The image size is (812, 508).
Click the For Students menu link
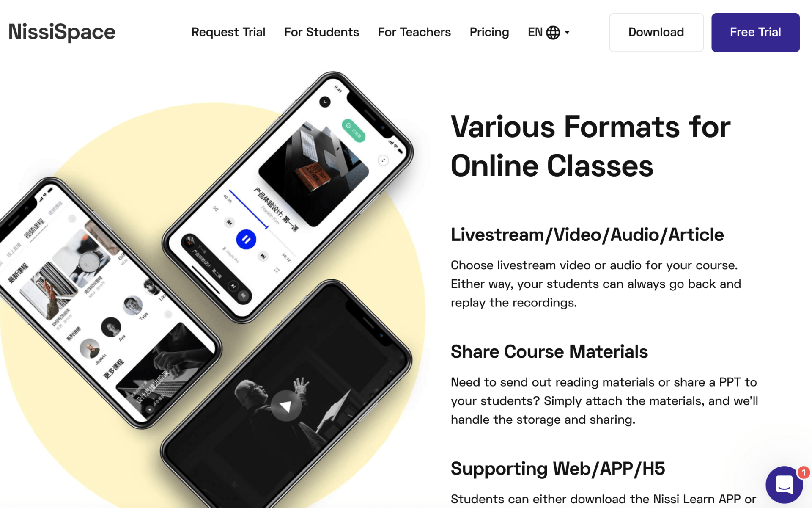(x=321, y=33)
